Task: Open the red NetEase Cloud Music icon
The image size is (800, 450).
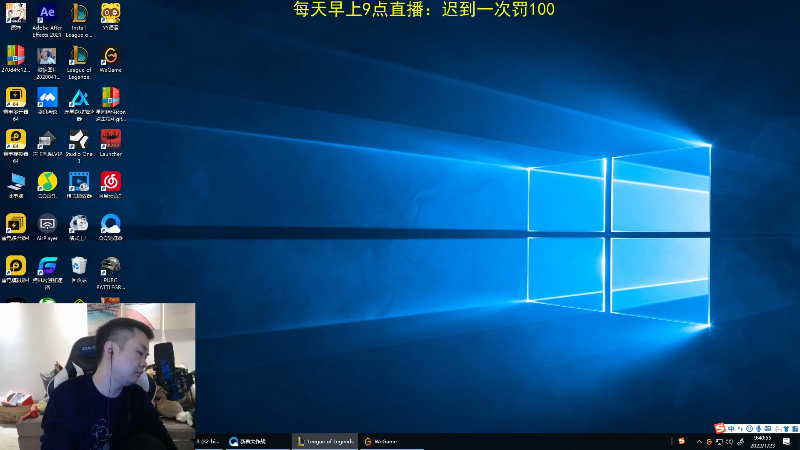Action: (x=110, y=185)
